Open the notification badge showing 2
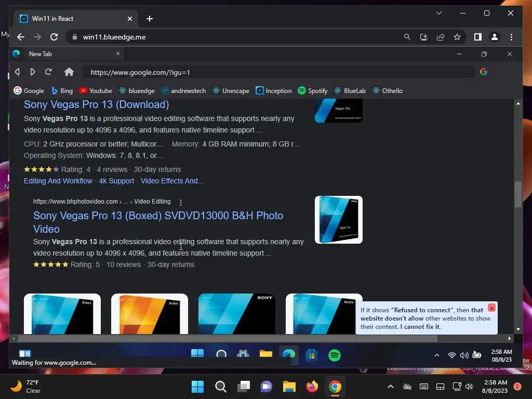 (x=517, y=387)
